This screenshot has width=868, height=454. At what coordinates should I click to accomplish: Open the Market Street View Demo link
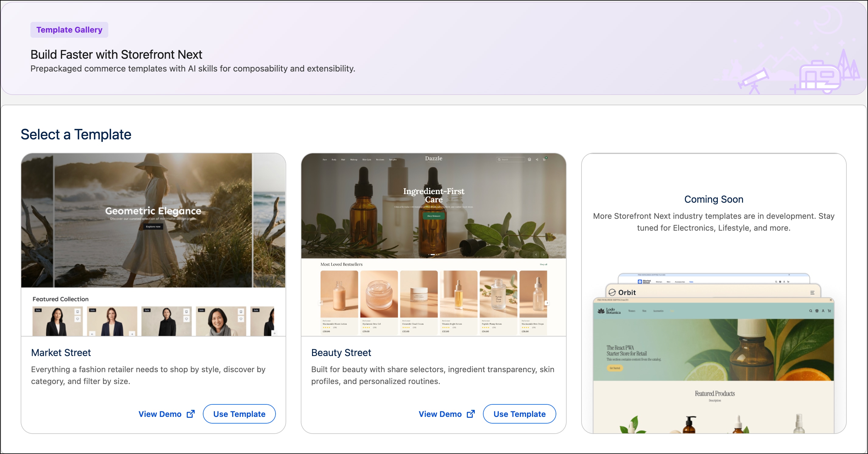pos(160,414)
